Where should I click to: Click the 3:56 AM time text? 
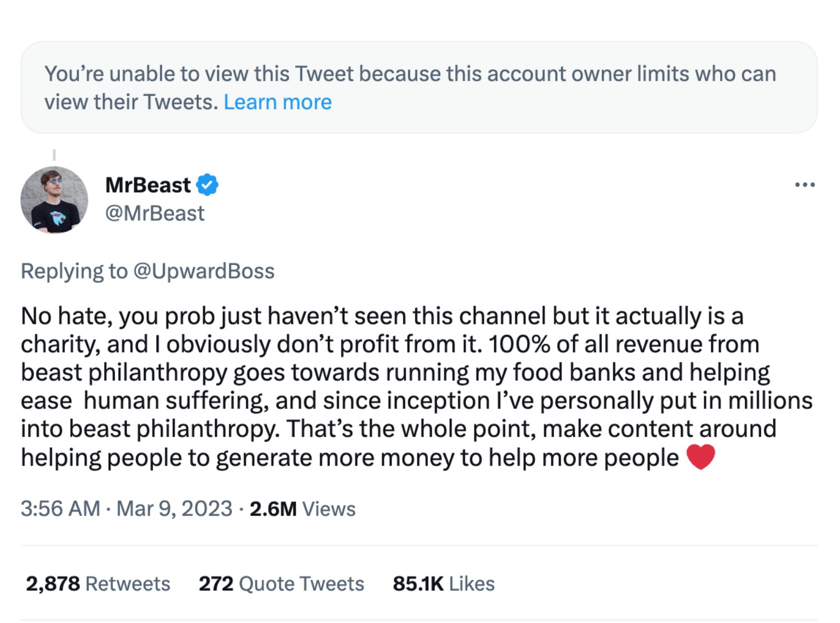60,509
